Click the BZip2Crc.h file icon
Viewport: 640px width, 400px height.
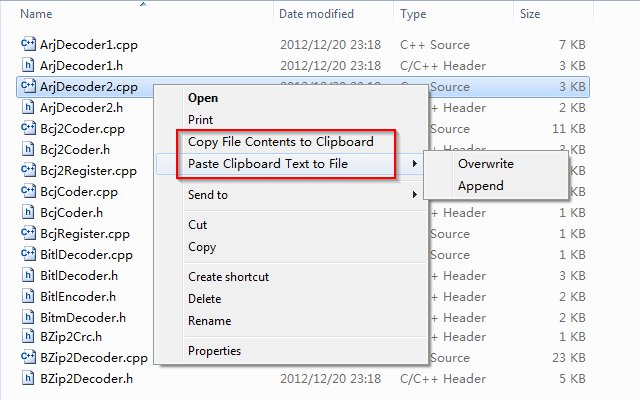(x=28, y=336)
